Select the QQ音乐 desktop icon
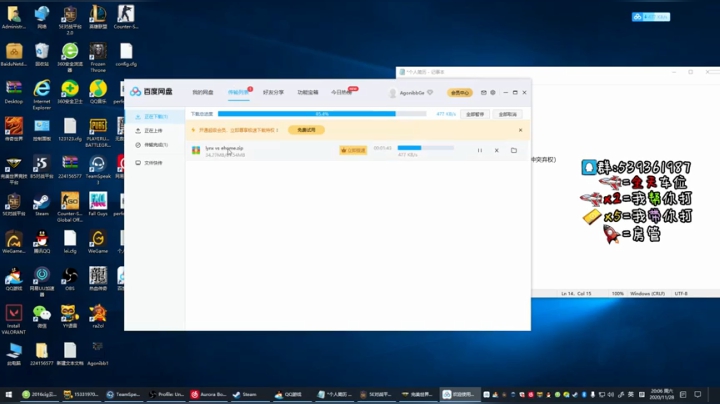The image size is (720, 404). pyautogui.click(x=98, y=92)
